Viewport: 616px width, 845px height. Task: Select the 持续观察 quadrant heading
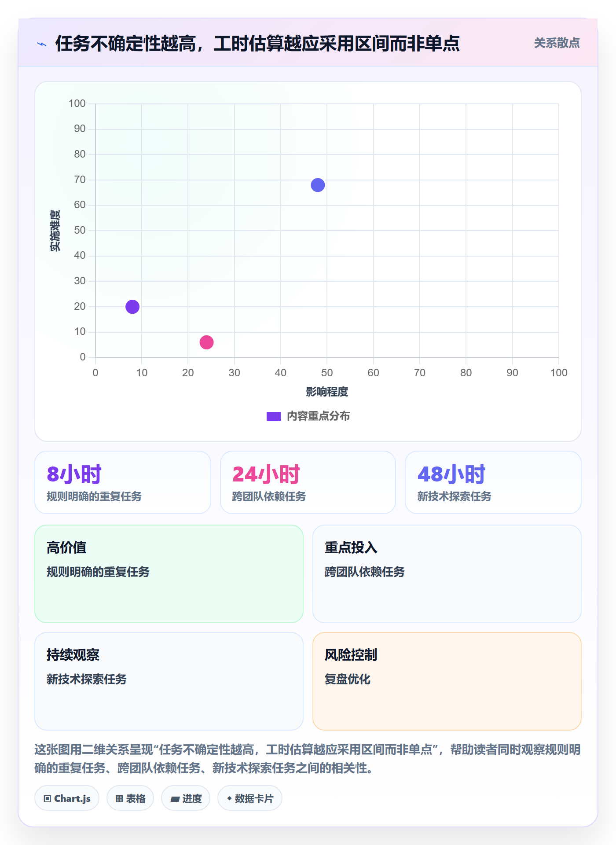click(x=73, y=655)
